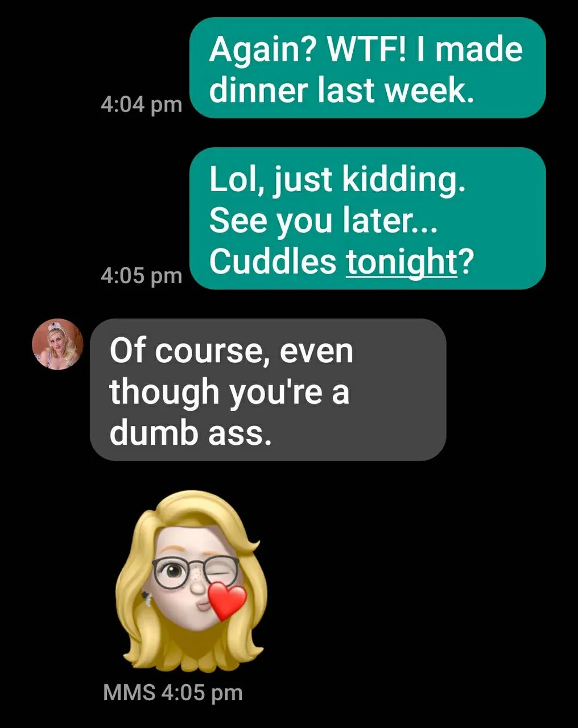This screenshot has width=578, height=728.
Task: Select the 'Again? WTF! I made' message bubble
Action: pos(368,68)
